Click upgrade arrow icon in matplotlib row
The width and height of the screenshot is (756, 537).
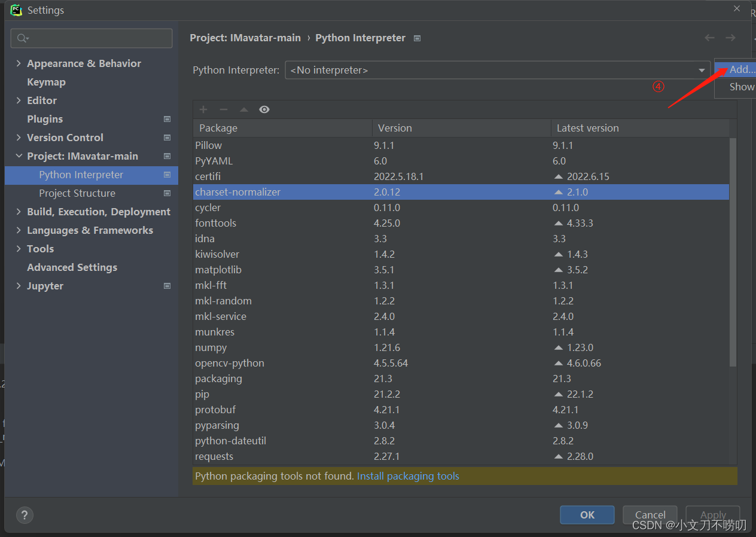coord(559,270)
